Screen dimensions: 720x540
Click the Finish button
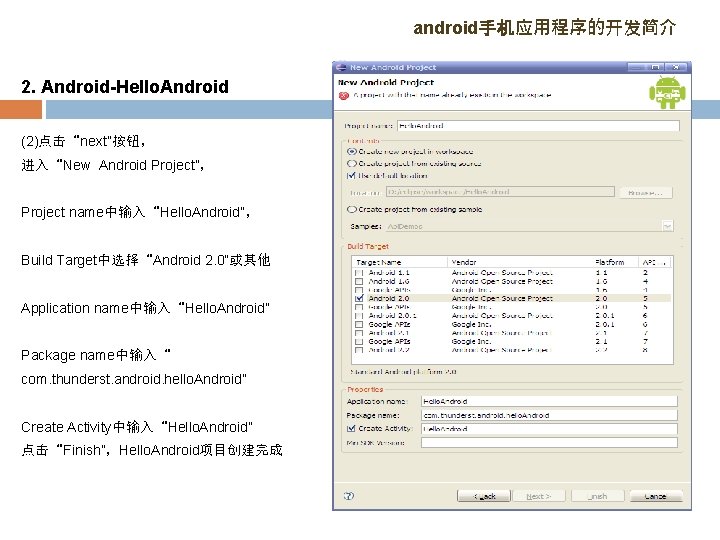click(597, 496)
